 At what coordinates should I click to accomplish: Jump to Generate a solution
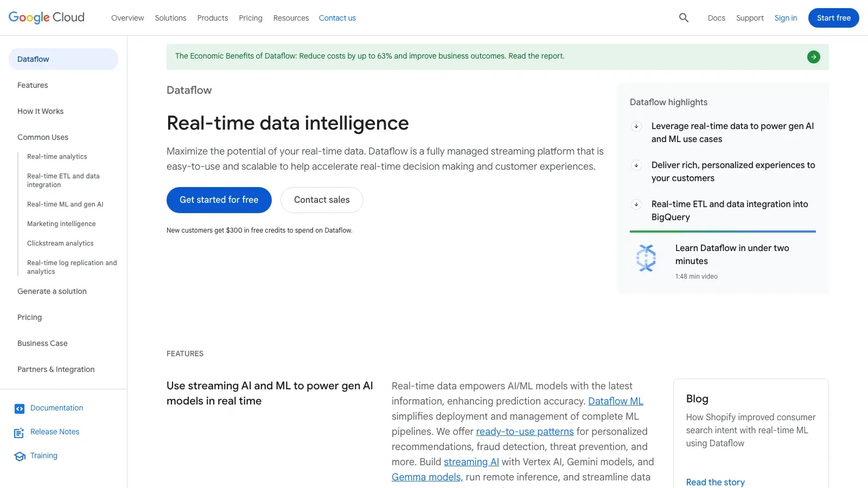coord(52,291)
